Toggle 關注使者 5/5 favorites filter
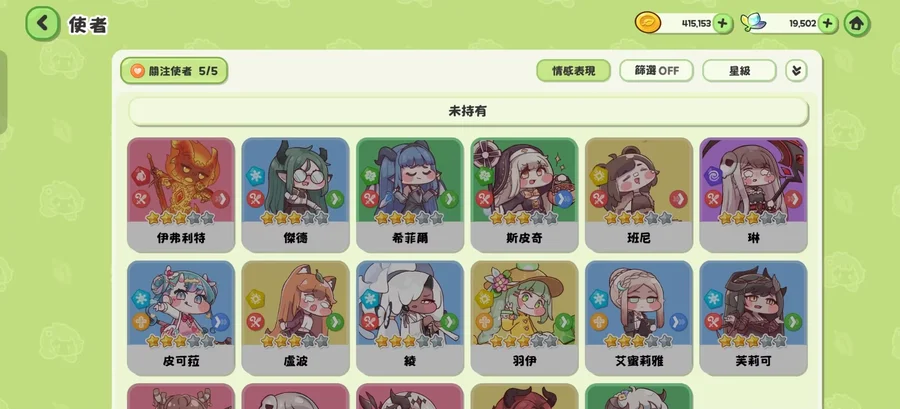Viewport: 900px width, 409px height. pos(174,71)
